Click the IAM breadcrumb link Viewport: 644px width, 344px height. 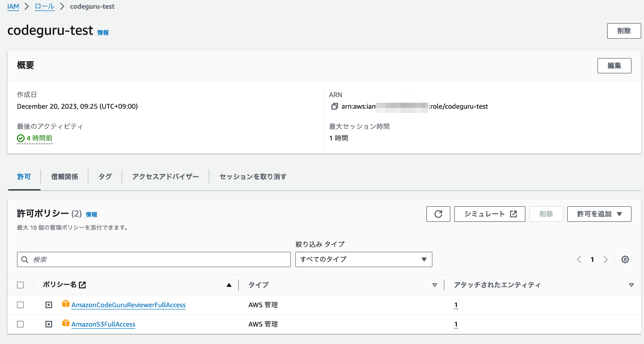point(13,7)
